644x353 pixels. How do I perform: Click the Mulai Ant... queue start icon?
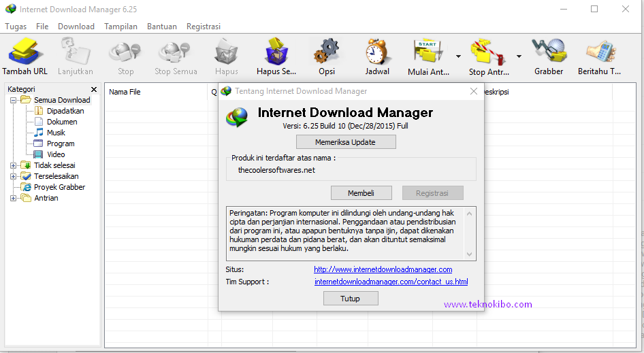[x=428, y=52]
